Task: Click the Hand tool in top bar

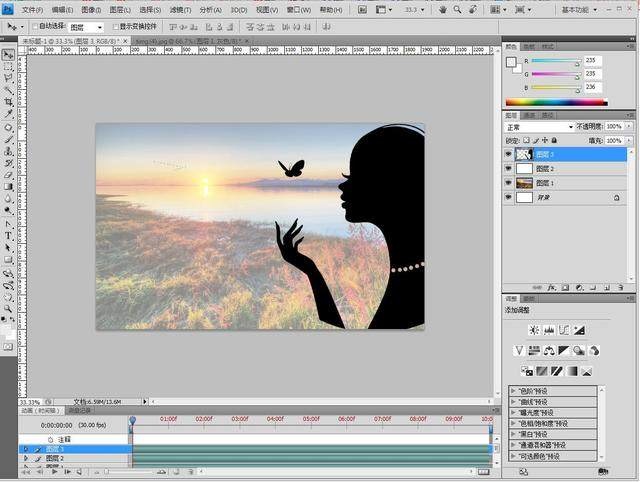Action: point(442,9)
